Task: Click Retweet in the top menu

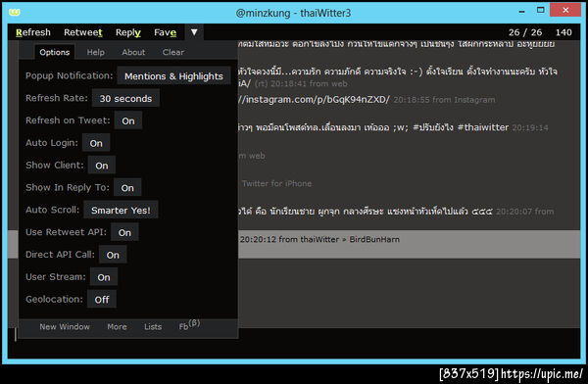Action: 83,32
